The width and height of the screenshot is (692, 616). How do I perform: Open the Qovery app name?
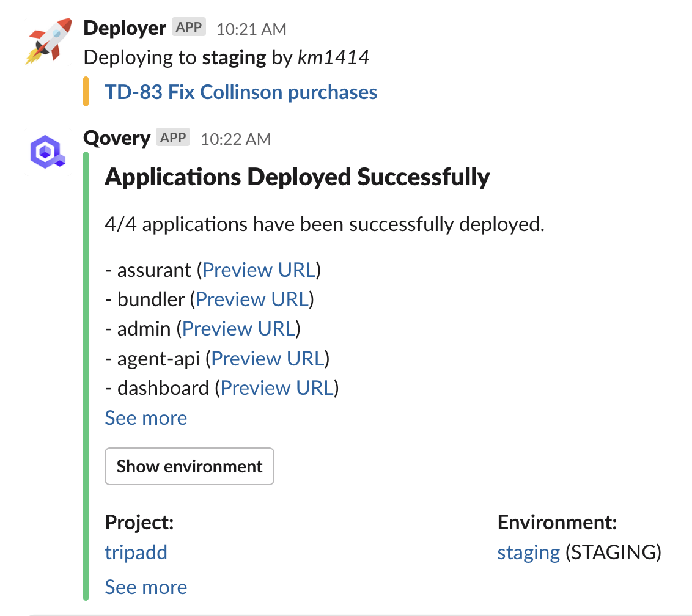[117, 138]
